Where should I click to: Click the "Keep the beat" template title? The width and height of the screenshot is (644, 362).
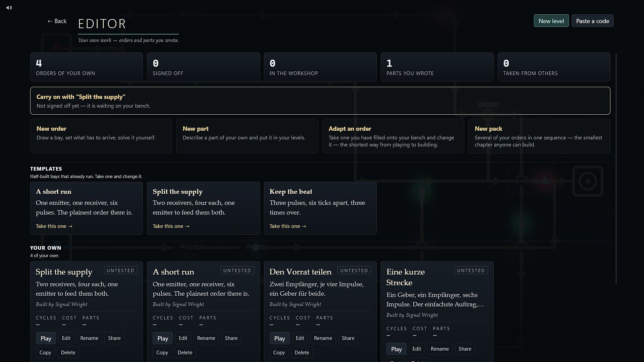point(291,192)
